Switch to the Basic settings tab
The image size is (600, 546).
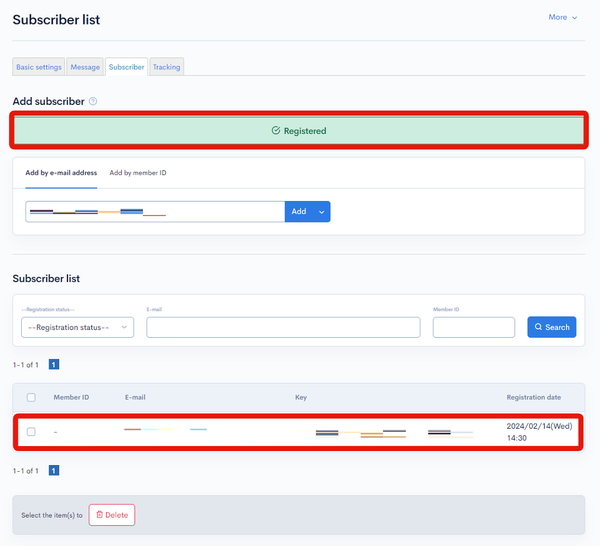click(39, 67)
